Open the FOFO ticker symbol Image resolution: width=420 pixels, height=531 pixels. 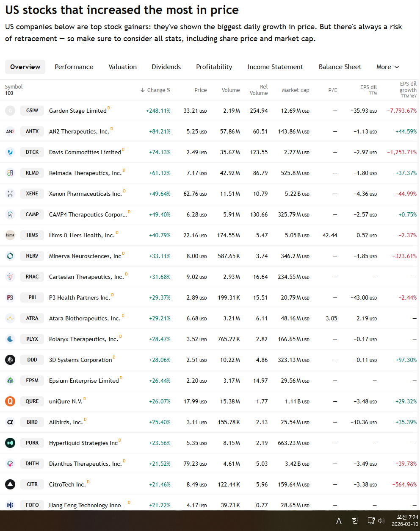(x=32, y=505)
